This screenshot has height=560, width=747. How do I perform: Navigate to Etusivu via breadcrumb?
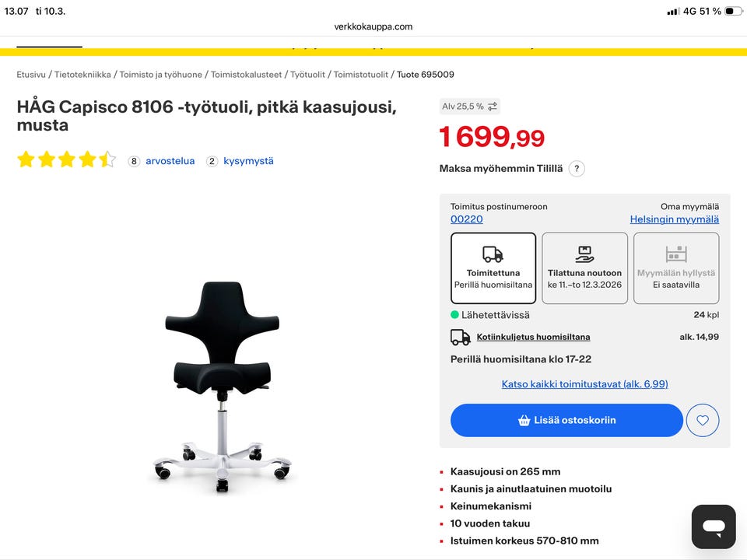[x=30, y=74]
